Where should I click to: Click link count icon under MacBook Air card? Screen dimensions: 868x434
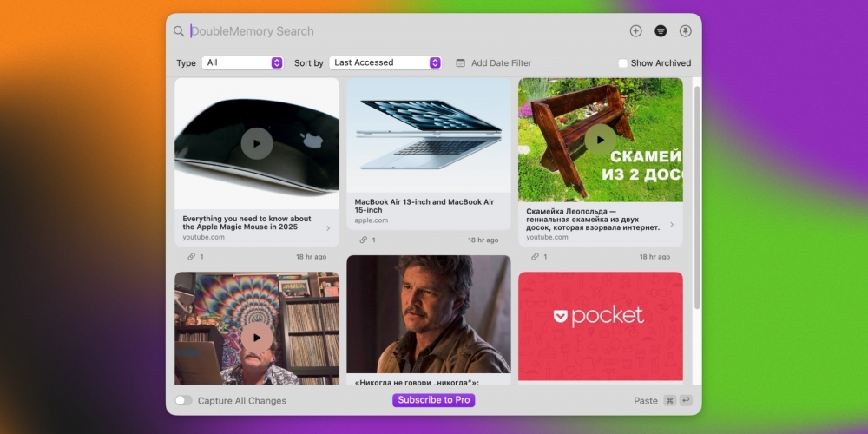363,240
